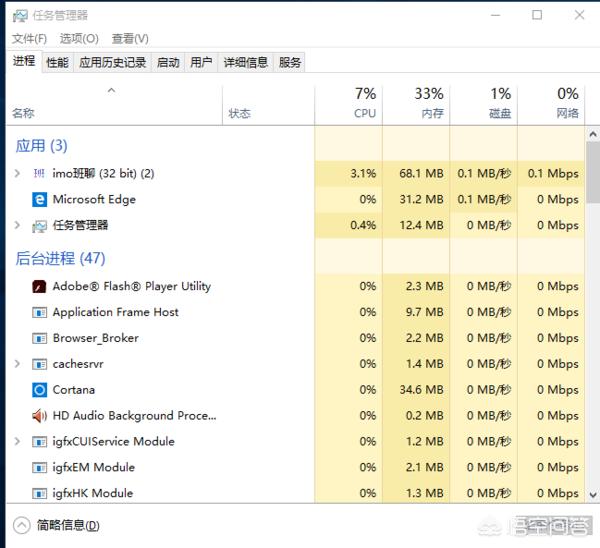Click the Task Manager title bar icon
This screenshot has width=600, height=548.
pos(20,16)
